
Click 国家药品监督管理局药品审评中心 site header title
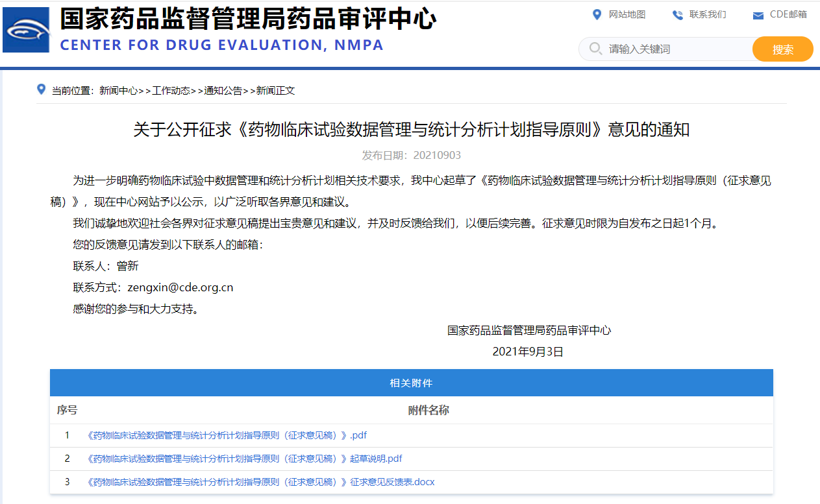[x=249, y=19]
